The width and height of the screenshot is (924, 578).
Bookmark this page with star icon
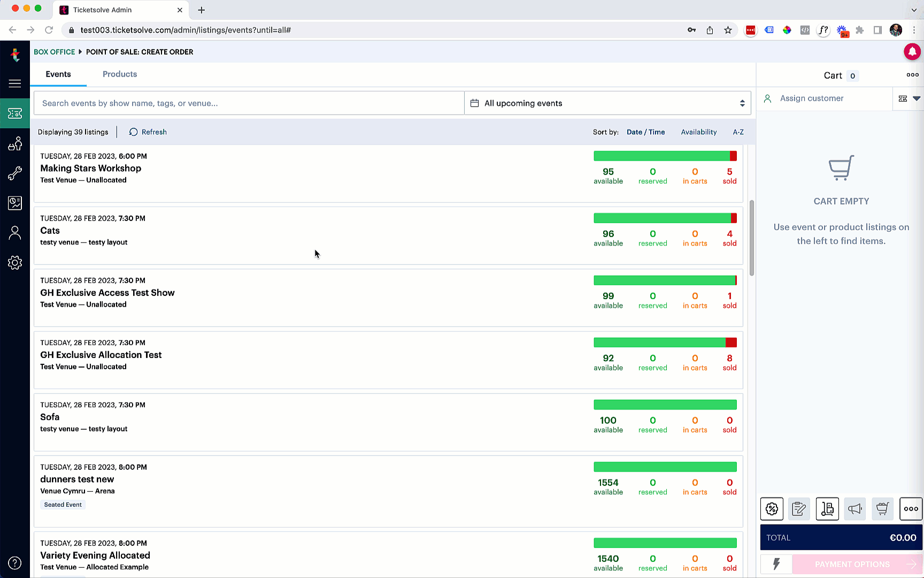pos(728,30)
